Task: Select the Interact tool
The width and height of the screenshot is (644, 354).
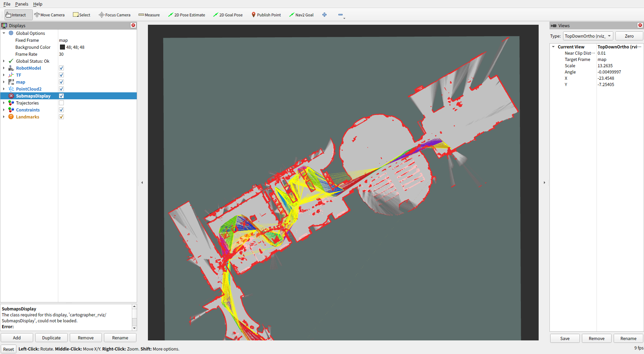Action: click(x=16, y=15)
